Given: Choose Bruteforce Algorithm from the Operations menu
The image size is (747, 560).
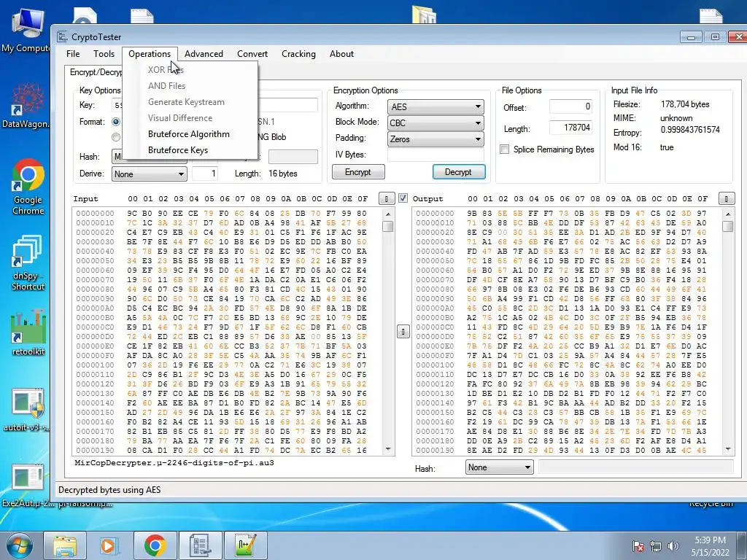Looking at the screenshot, I should [190, 134].
